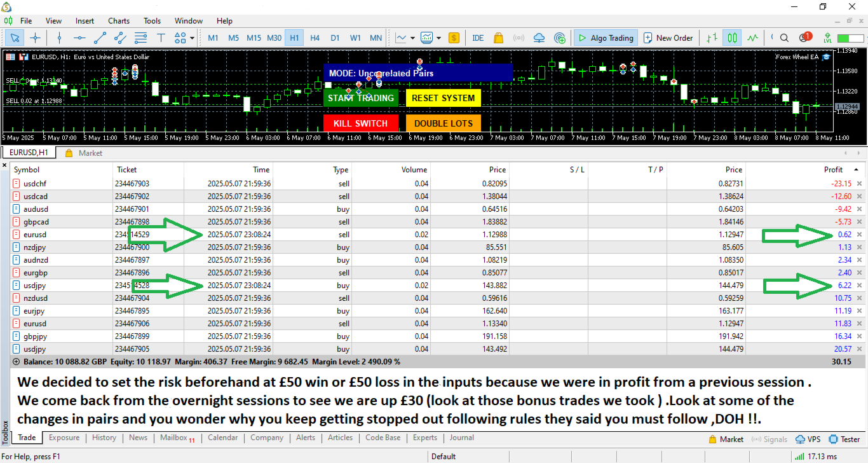Select the EURUSD,H1 chart tab
Viewport: 868px width, 463px height.
[x=29, y=153]
